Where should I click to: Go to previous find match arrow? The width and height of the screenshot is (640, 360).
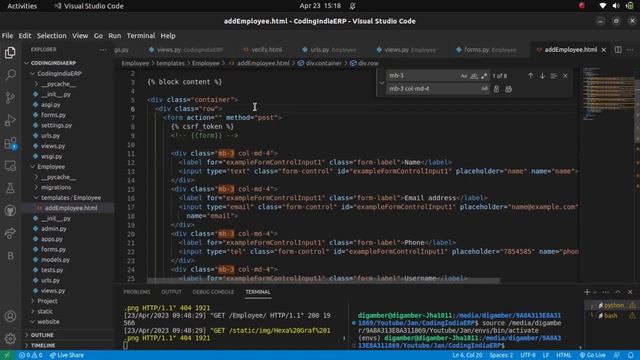click(530, 76)
